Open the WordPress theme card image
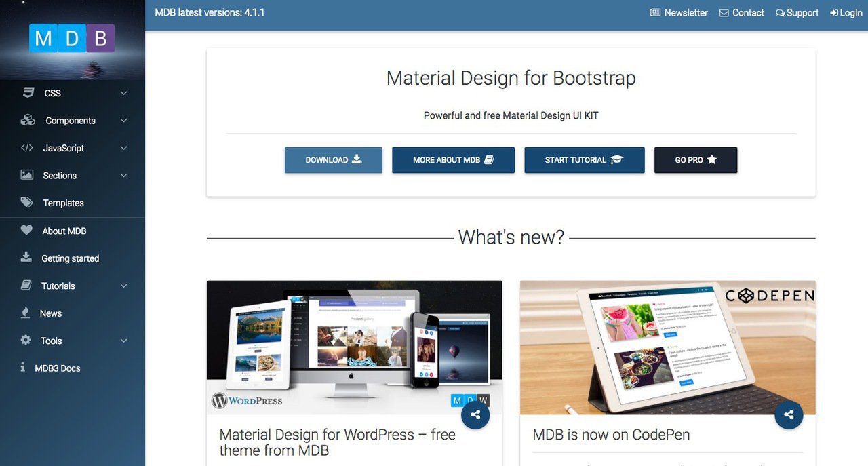The image size is (868, 466). 354,347
